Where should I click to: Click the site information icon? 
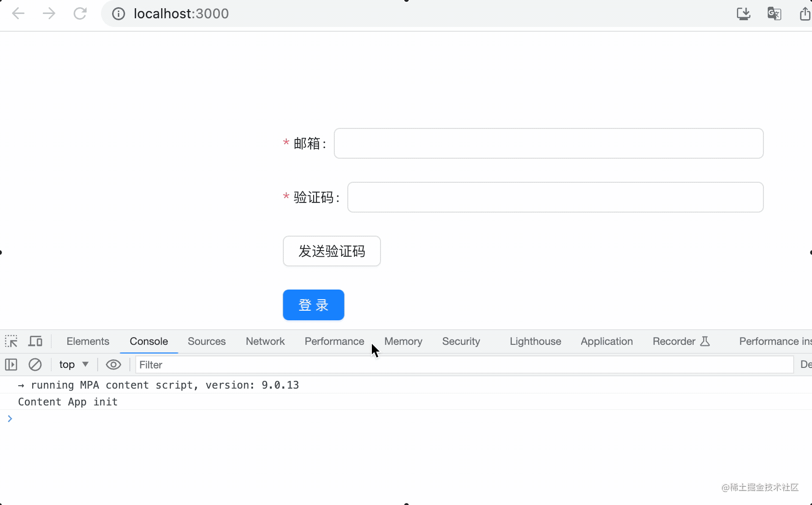pos(118,13)
